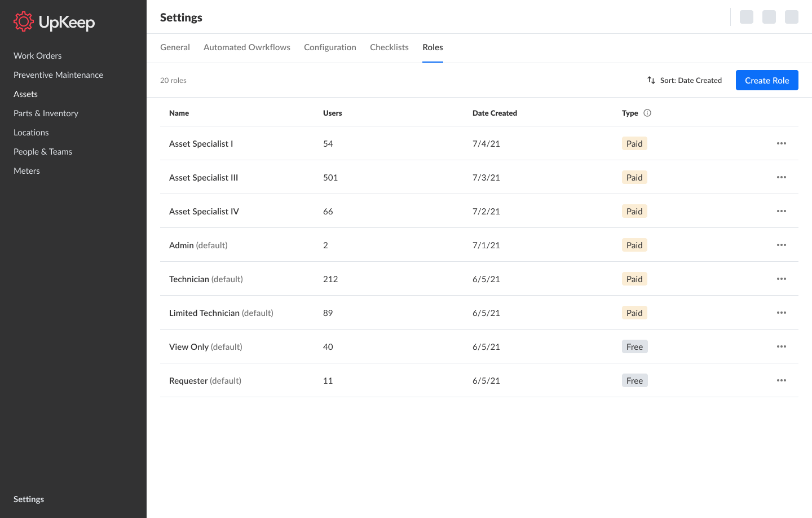Click the 20 roles count label
The height and width of the screenshot is (518, 812).
click(173, 80)
